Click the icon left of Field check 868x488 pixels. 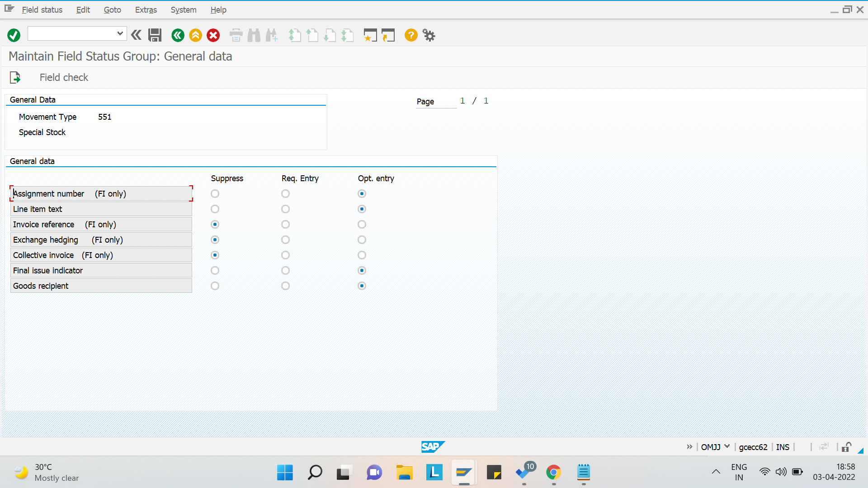point(15,78)
